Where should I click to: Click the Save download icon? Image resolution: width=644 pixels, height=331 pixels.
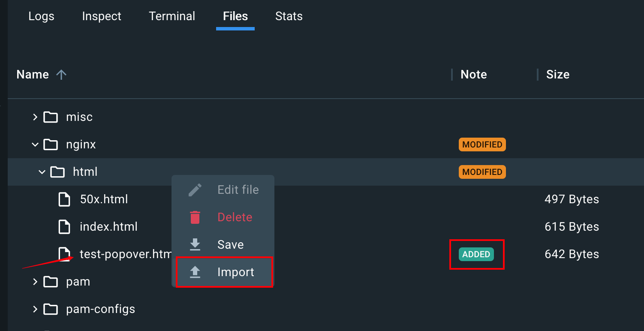point(195,244)
